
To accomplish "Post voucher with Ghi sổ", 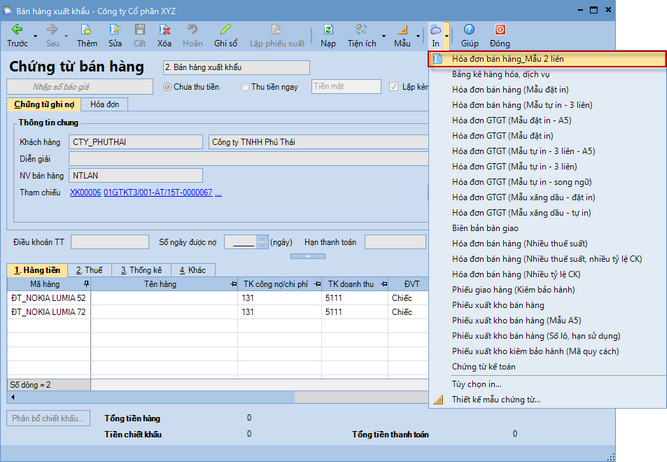I will coord(225,35).
